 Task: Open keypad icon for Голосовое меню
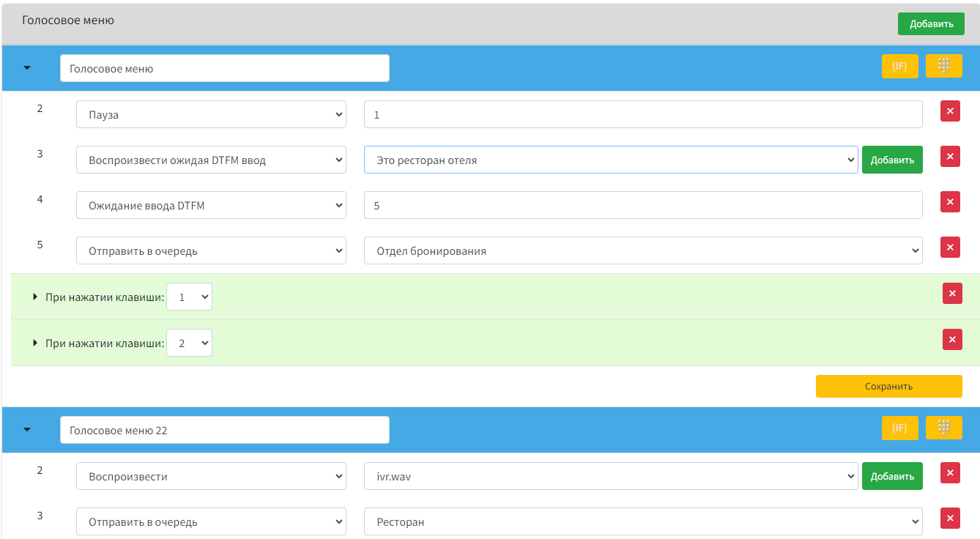[944, 66]
